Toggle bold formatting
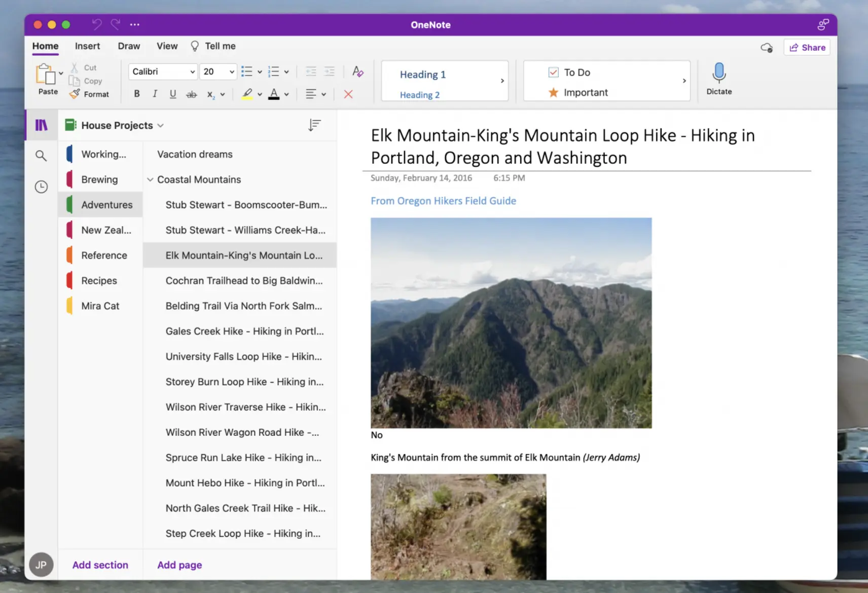This screenshot has height=593, width=868. click(137, 94)
